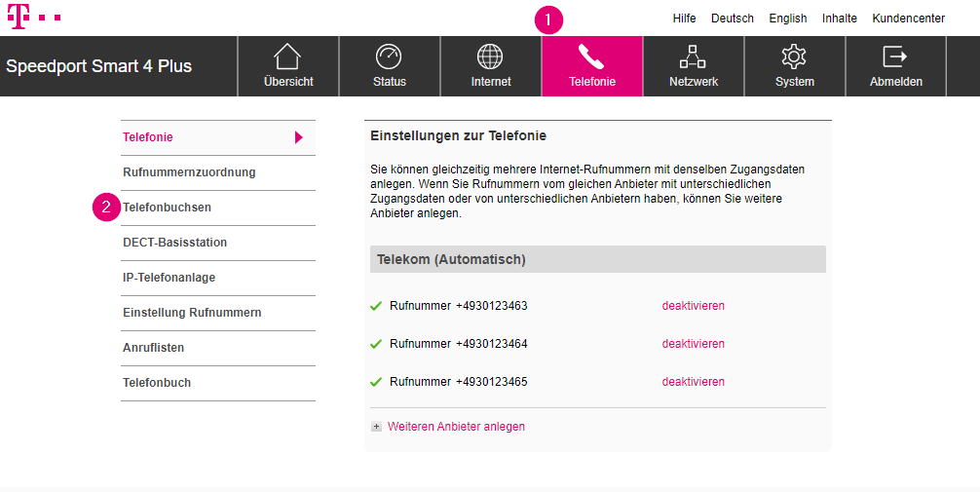Click green checkmark beside Rufnummer +4930123464

(376, 345)
